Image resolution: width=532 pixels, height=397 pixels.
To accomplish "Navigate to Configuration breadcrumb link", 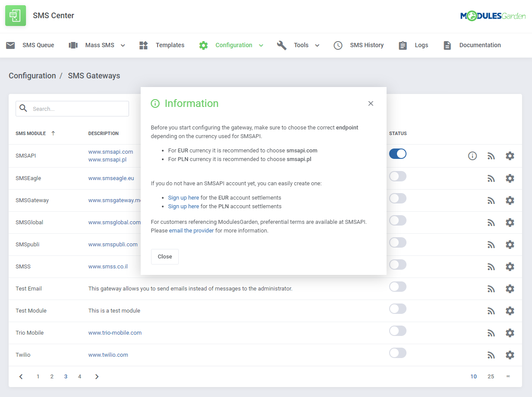I will (32, 75).
